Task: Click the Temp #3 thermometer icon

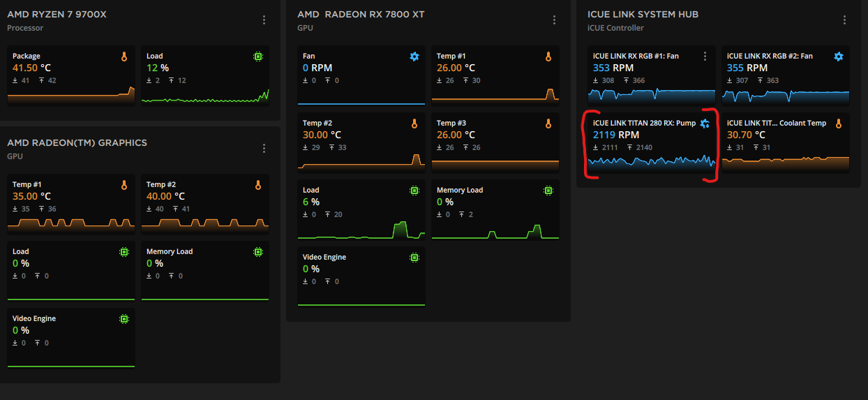Action: click(548, 124)
